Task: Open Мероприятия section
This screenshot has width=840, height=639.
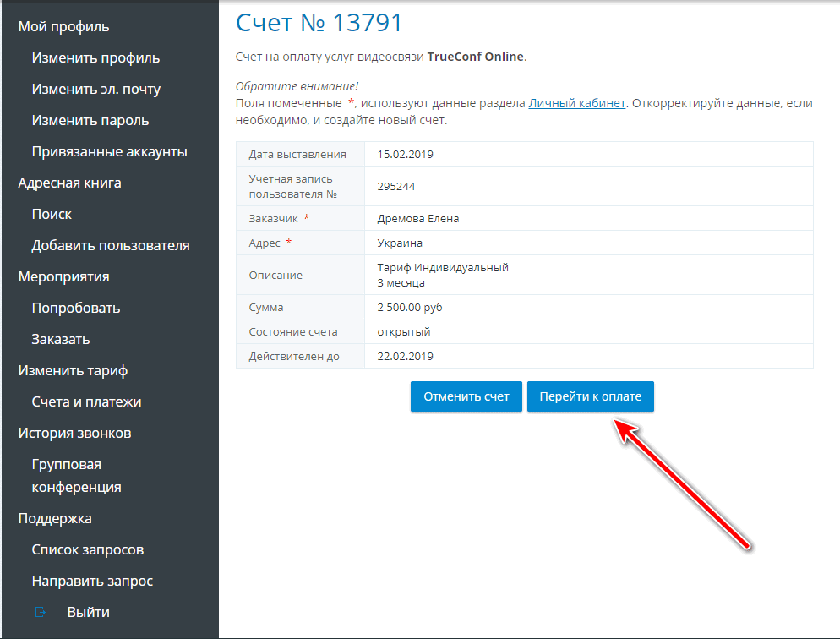Action: 63,276
